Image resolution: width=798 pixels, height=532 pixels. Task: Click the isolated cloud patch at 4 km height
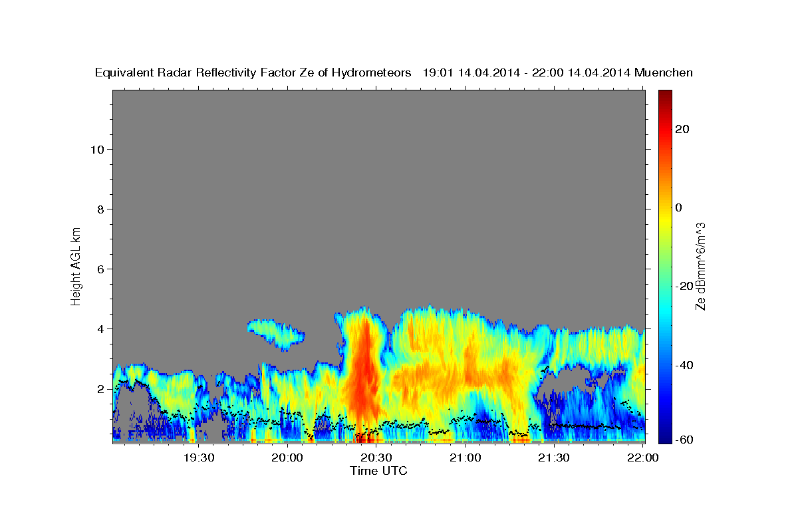coord(276,334)
